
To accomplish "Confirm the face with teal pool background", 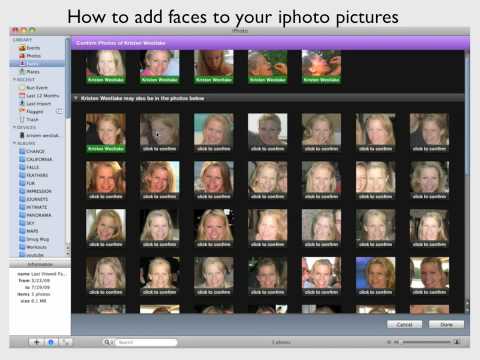I will pyautogui.click(x=214, y=132).
